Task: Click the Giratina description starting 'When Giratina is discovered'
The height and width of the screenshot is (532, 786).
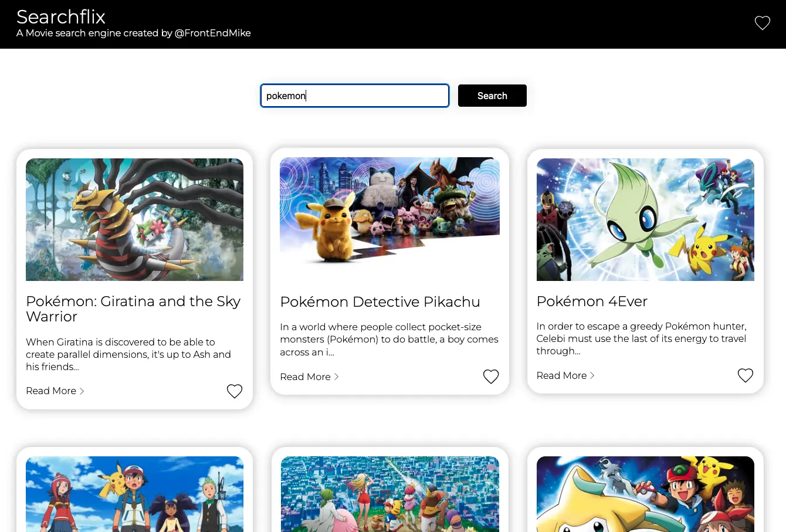Action: pyautogui.click(x=128, y=354)
